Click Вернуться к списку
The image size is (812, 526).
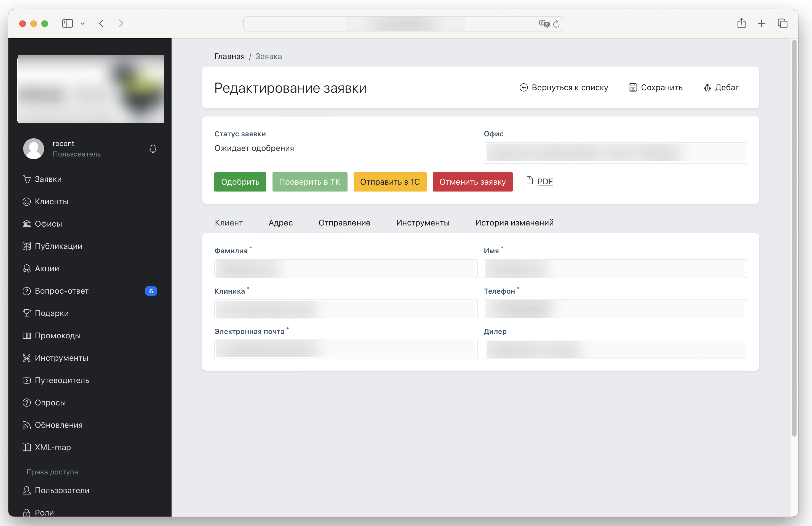point(563,88)
